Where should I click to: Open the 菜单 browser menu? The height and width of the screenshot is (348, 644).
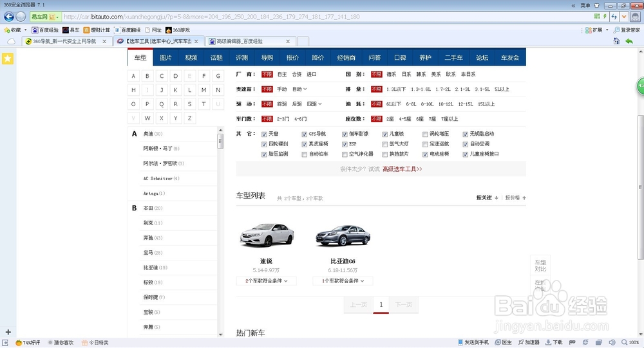coord(585,5)
